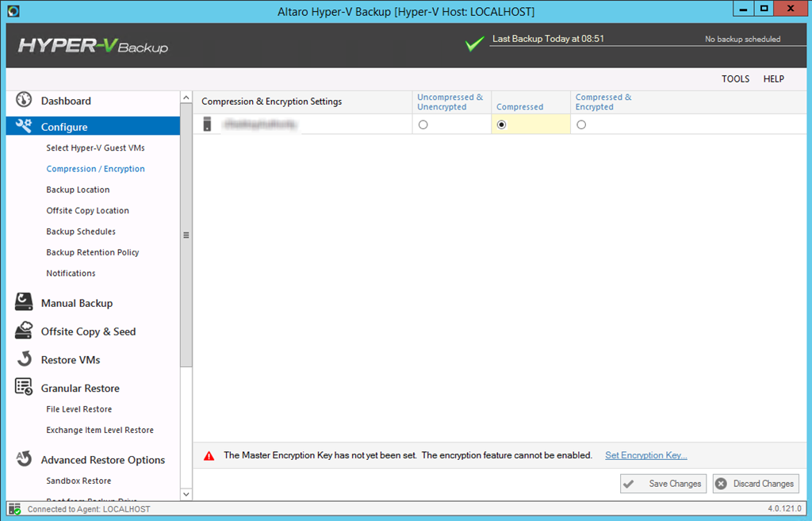Image resolution: width=812 pixels, height=521 pixels.
Task: Open Notifications settings
Action: (x=71, y=273)
